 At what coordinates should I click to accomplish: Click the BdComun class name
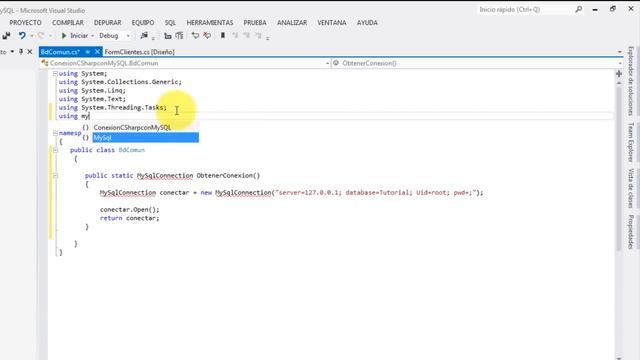131,150
